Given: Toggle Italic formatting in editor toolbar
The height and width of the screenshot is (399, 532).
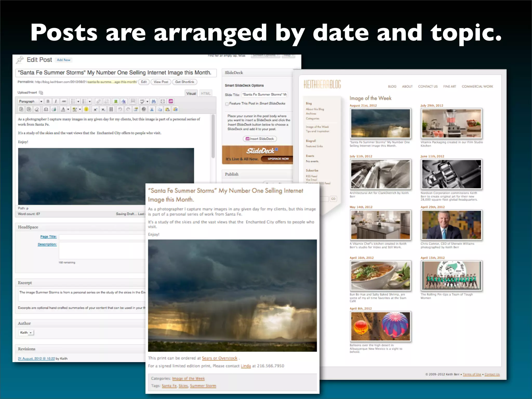Looking at the screenshot, I should click(56, 101).
